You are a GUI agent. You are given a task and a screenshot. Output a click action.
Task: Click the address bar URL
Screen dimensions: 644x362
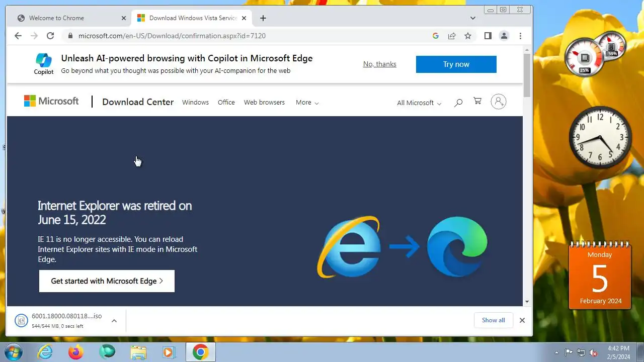click(x=172, y=36)
